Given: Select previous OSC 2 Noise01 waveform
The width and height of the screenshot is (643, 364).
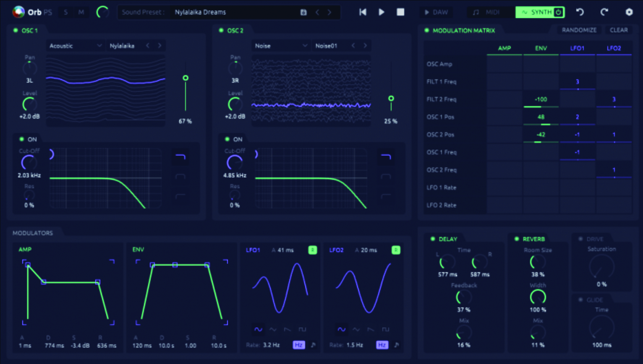Looking at the screenshot, I should pyautogui.click(x=353, y=46).
